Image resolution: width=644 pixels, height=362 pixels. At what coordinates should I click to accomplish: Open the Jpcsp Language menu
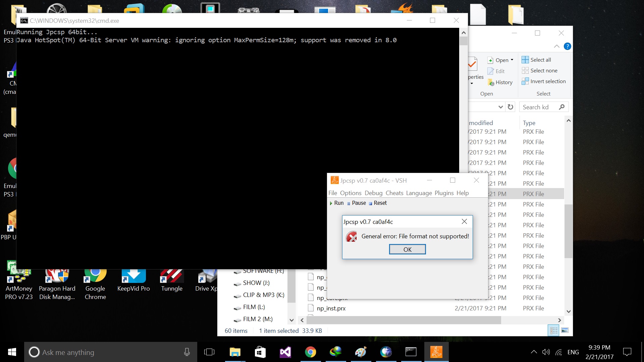point(419,193)
